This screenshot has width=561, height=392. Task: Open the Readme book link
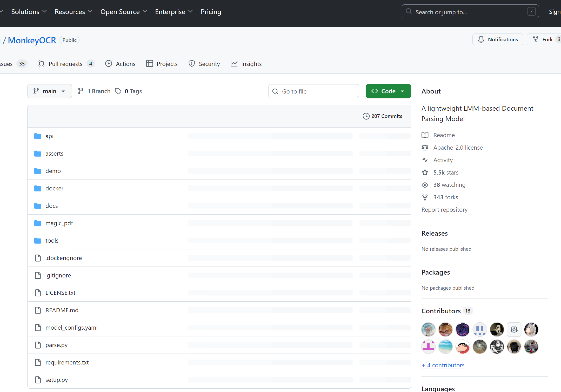[444, 135]
